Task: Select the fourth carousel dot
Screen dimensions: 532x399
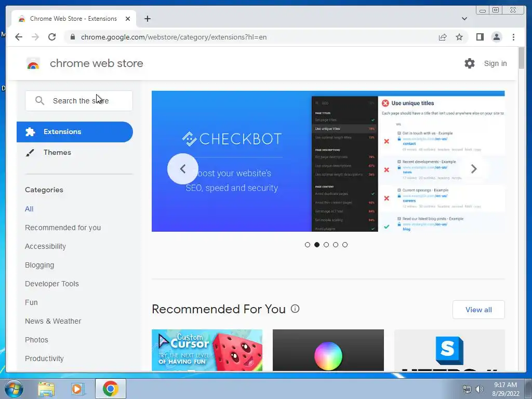Action: coord(336,245)
